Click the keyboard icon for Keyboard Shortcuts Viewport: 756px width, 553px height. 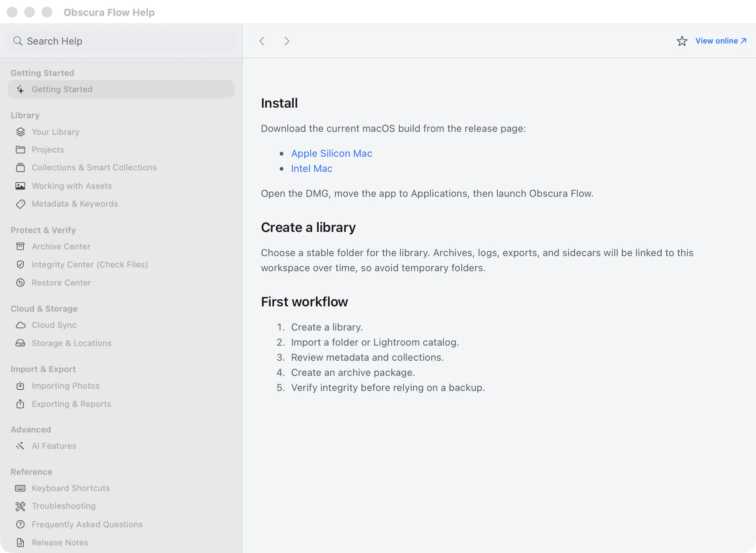pyautogui.click(x=20, y=488)
